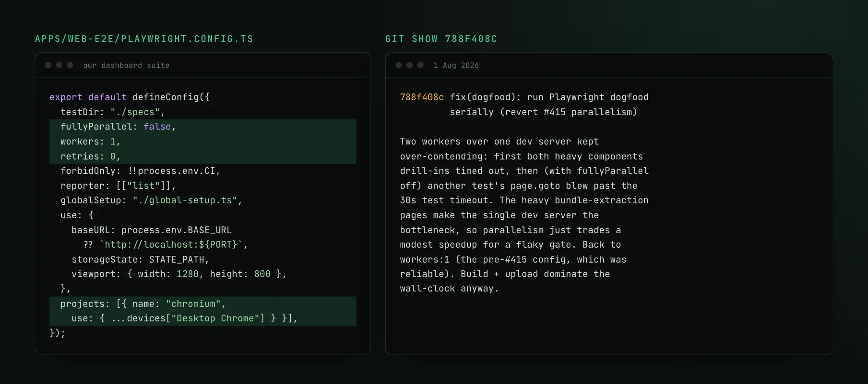Click the projects name "chromium" line
The height and width of the screenshot is (384, 868).
coord(203,304)
